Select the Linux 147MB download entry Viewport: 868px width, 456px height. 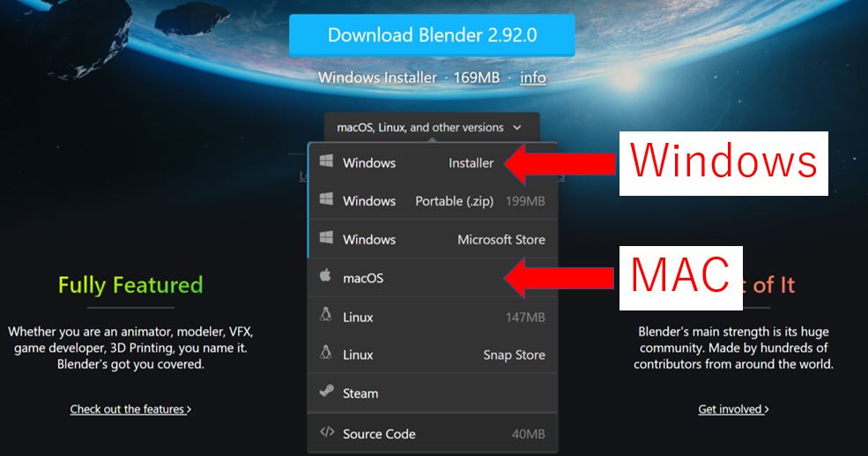pyautogui.click(x=433, y=317)
